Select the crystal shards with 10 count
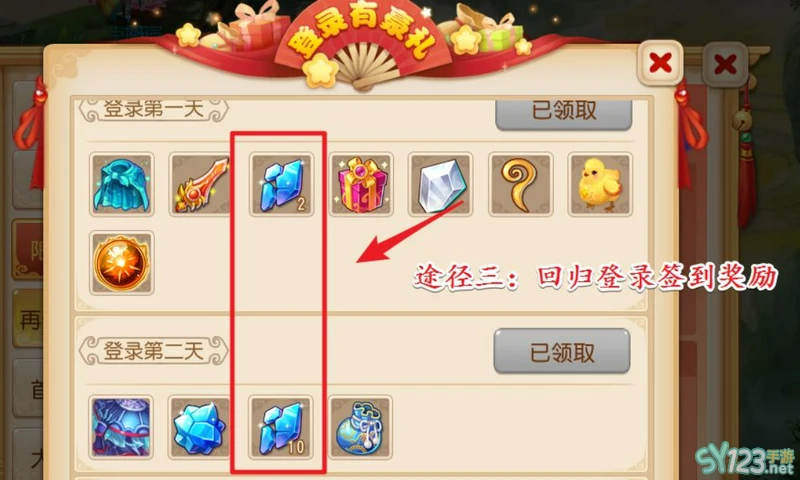The height and width of the screenshot is (480, 800). (281, 427)
